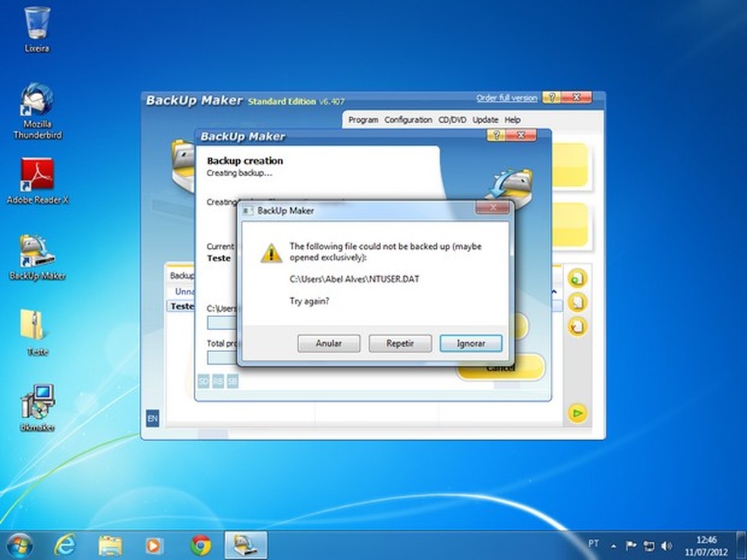Close the Backup creation window
The height and width of the screenshot is (560, 747).
(x=521, y=135)
